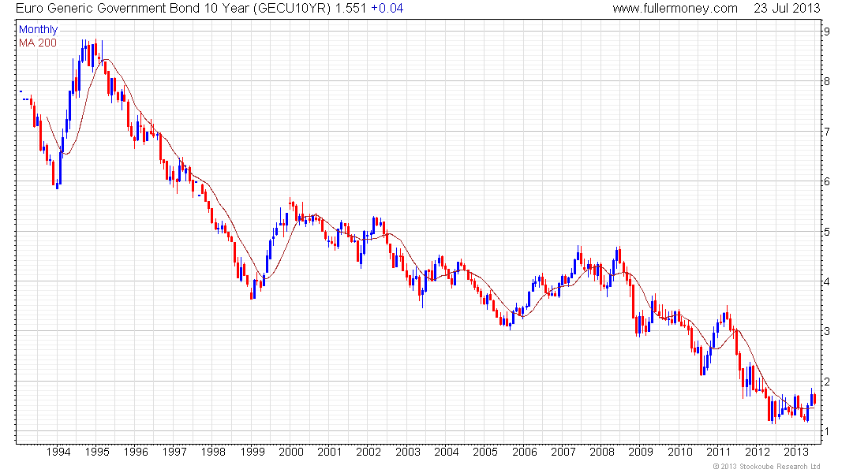The height and width of the screenshot is (473, 868).
Task: Click the last value '1.551'
Action: [x=350, y=9]
